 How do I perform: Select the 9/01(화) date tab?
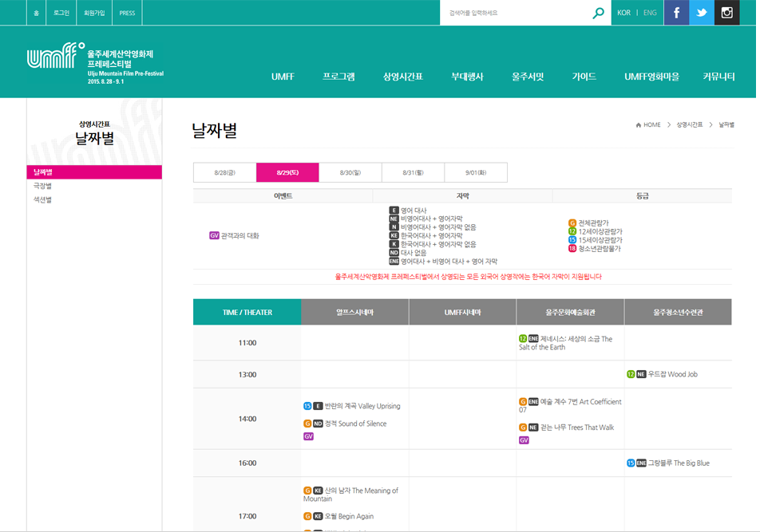476,172
